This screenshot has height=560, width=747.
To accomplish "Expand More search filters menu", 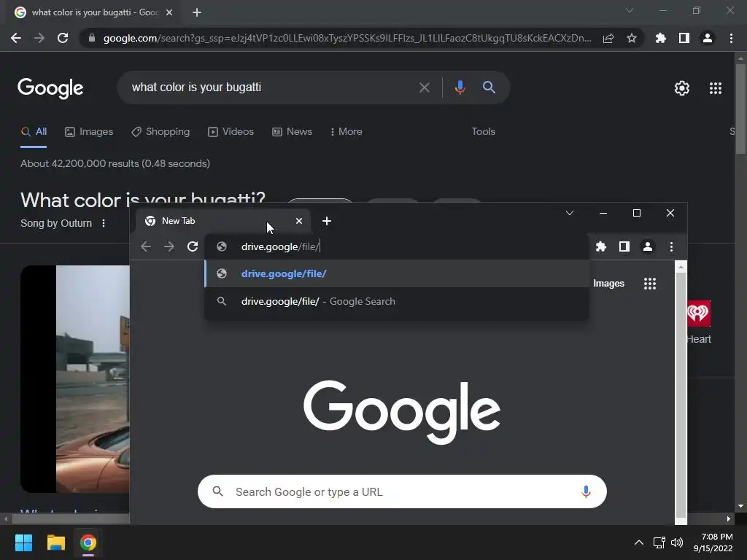I will click(347, 131).
